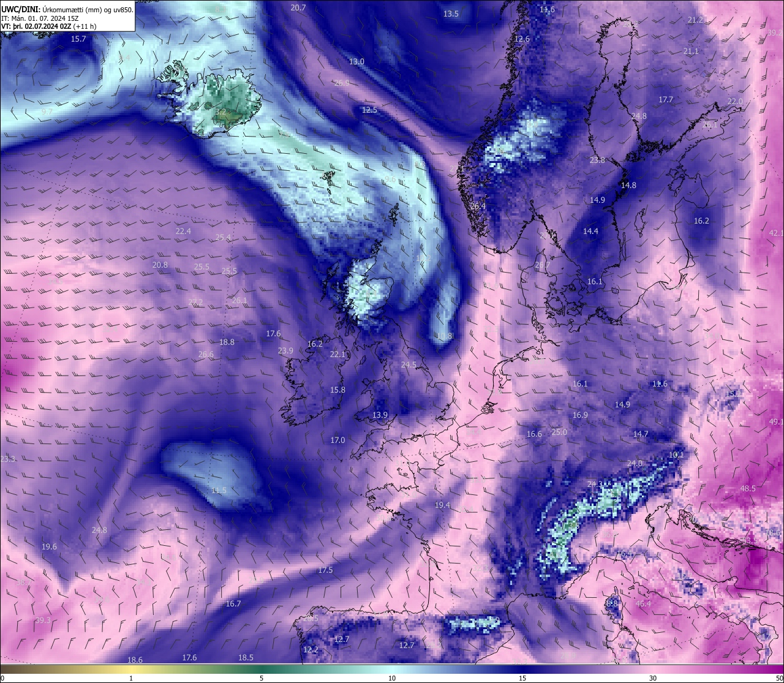Click the 26.6 value west of Ireland
Screen dimensions: 784x683
click(x=206, y=354)
